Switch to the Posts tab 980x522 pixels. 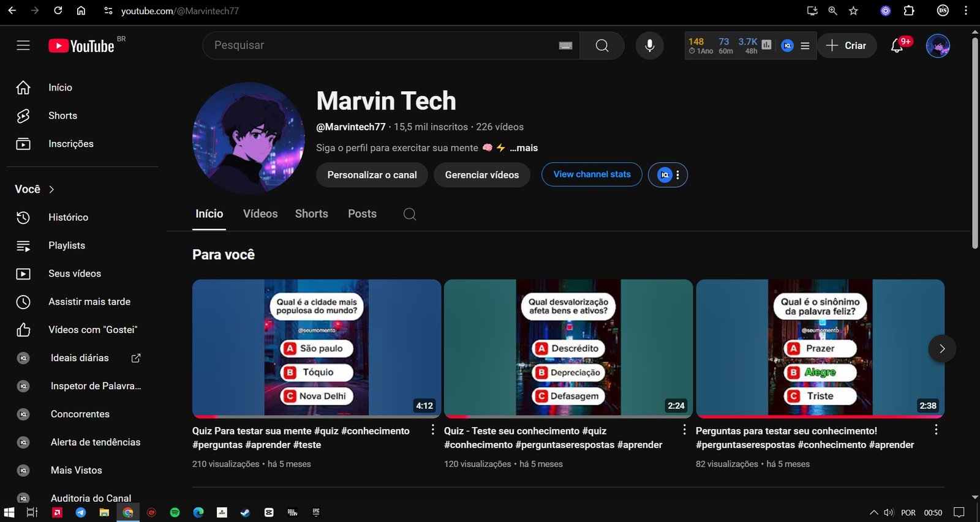(362, 214)
